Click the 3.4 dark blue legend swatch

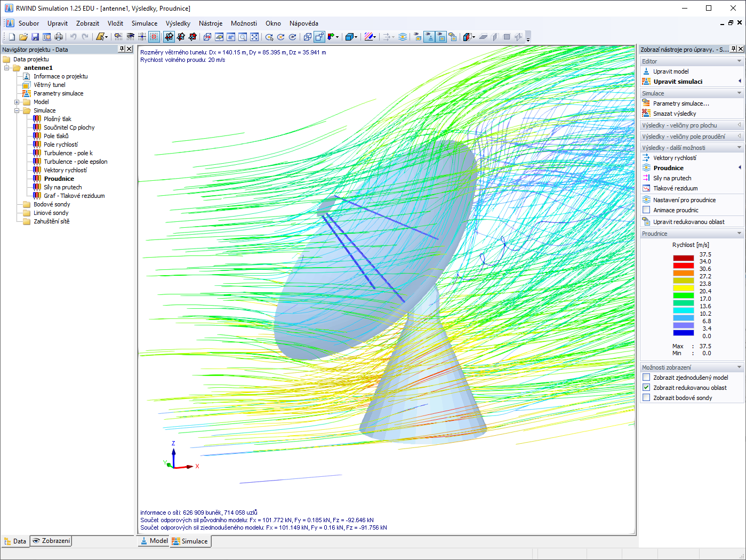683,333
